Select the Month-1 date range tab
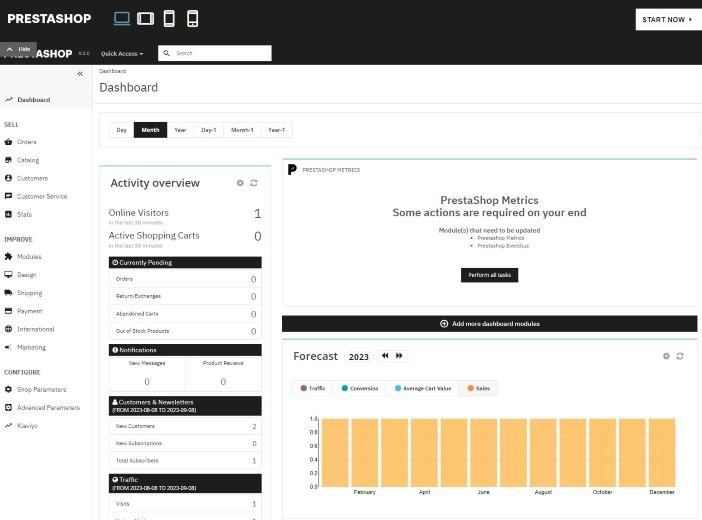Screen dimensions: 702x520 coord(242,130)
